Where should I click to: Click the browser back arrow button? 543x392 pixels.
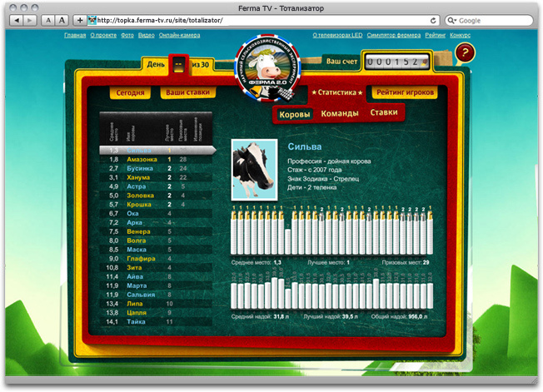[x=18, y=19]
